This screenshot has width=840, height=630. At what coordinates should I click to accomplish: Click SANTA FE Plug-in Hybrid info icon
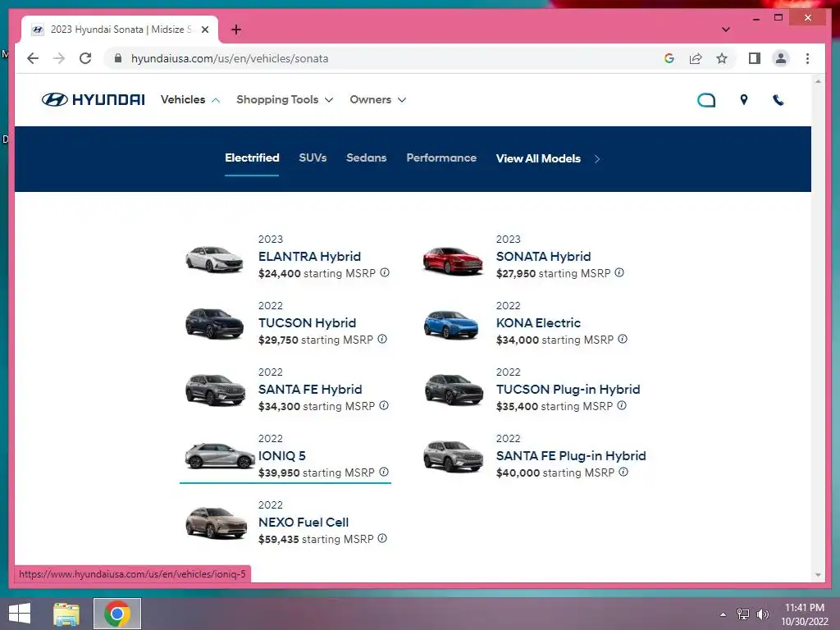(x=623, y=472)
